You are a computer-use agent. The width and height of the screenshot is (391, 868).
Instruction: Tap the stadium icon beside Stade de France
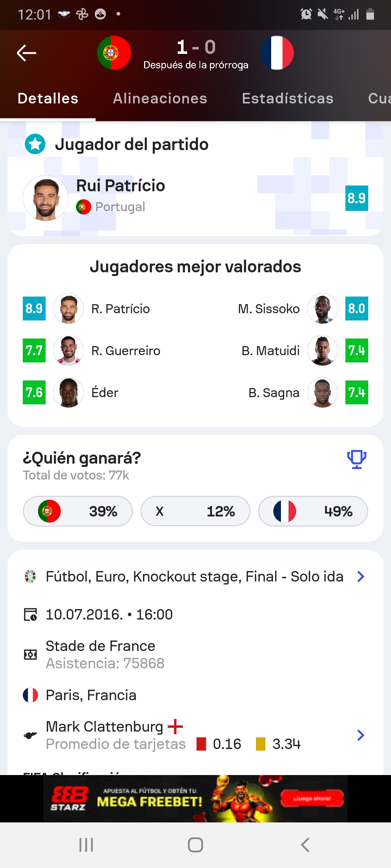30,655
